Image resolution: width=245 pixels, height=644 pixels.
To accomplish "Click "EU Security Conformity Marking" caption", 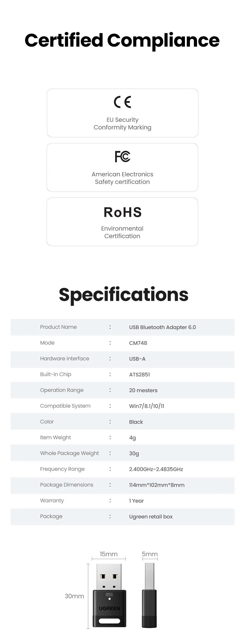I will [x=122, y=124].
